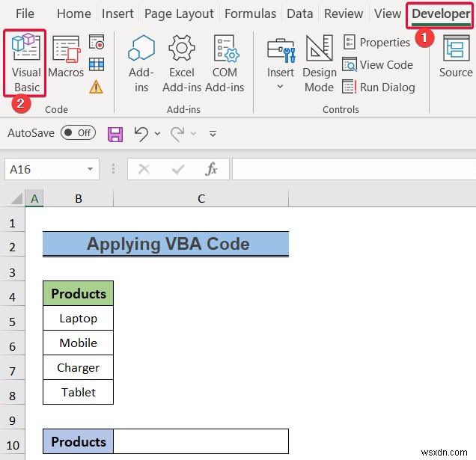This screenshot has height=460, width=476.
Task: Open the Undo history dropdown arrow
Action: [157, 133]
